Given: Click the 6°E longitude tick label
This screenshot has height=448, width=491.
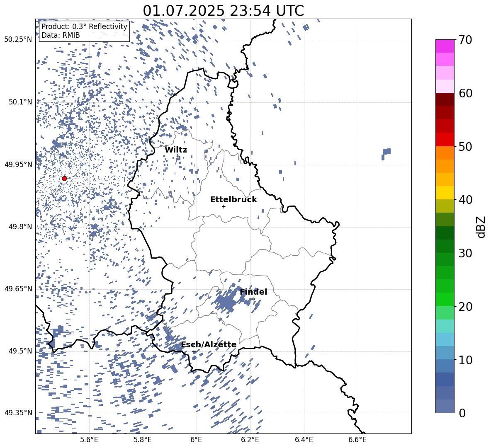Looking at the screenshot, I should coord(196,440).
